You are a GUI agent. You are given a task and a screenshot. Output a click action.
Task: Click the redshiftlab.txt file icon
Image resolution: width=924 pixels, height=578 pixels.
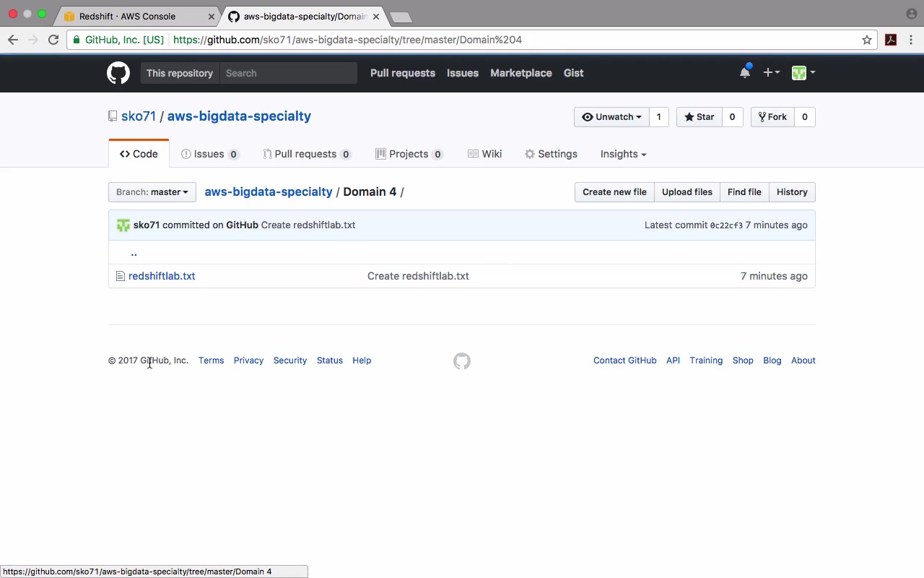click(x=121, y=276)
